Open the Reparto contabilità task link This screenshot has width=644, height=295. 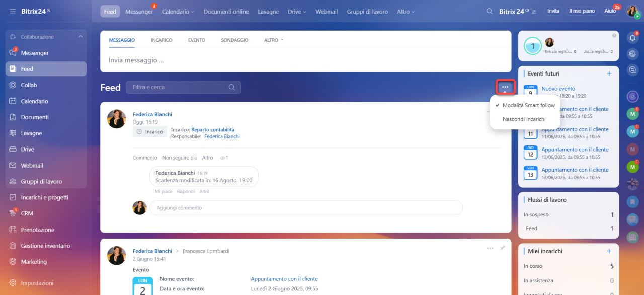213,130
